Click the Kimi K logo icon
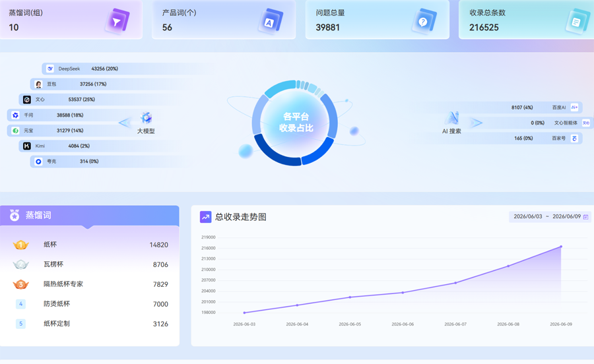 pyautogui.click(x=27, y=146)
